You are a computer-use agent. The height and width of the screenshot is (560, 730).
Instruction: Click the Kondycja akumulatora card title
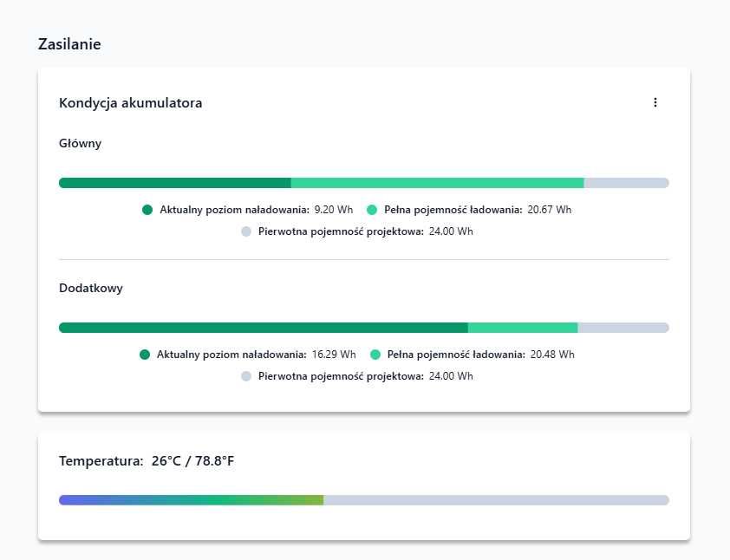tap(131, 103)
